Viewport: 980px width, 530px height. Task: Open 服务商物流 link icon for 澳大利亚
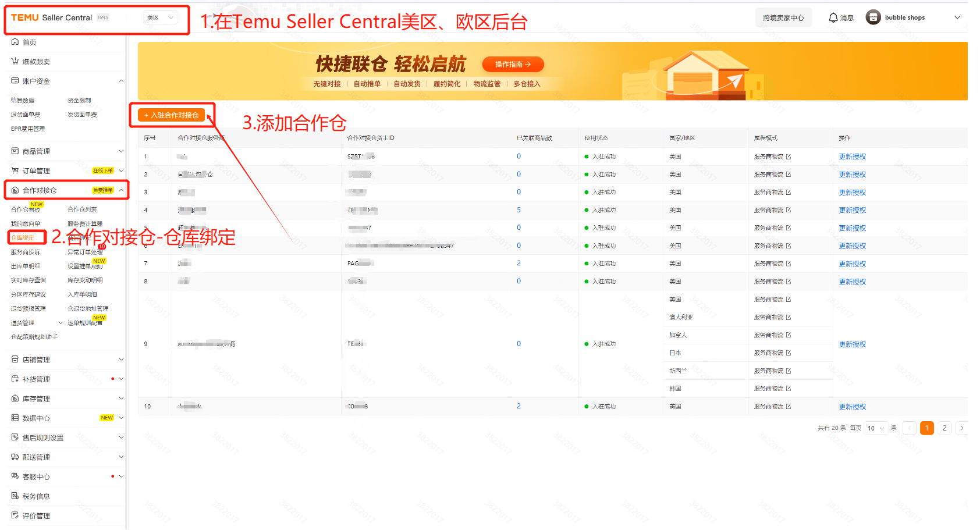789,317
